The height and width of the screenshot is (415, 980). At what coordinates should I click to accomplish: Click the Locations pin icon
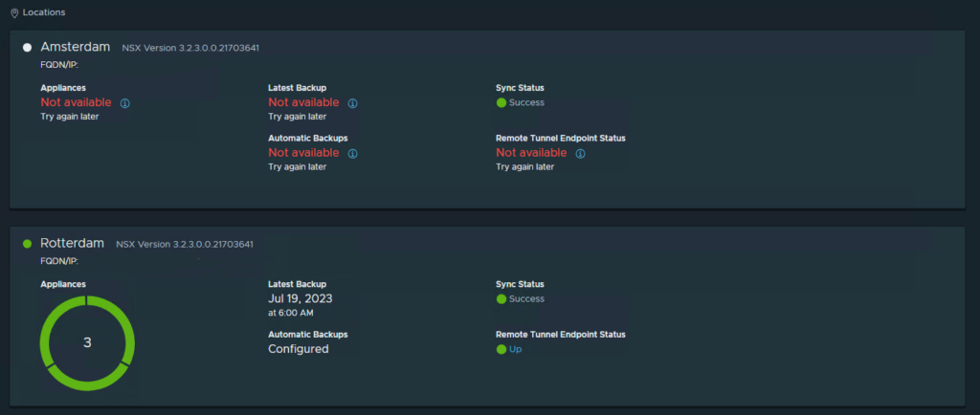[x=14, y=12]
